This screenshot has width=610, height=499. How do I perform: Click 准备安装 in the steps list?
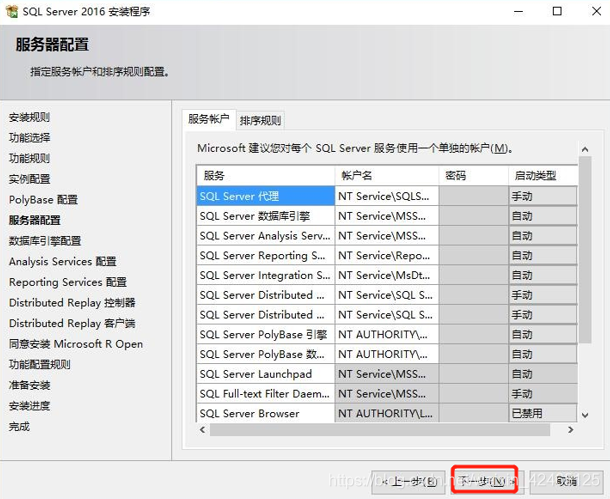[x=29, y=385]
